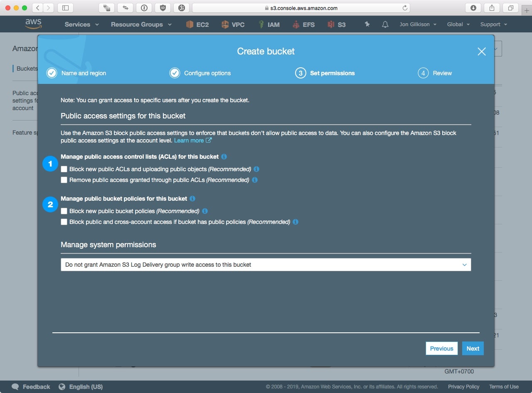
Task: Click the Next button
Action: coord(473,349)
